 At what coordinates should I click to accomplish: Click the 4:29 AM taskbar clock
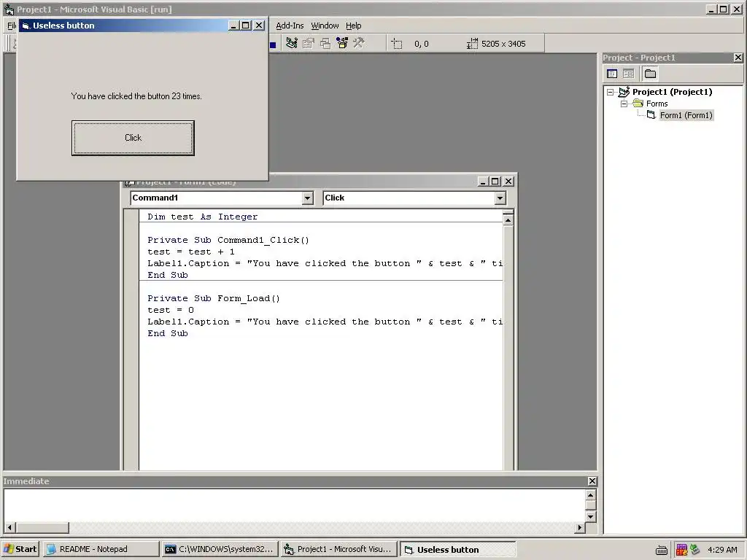(722, 550)
